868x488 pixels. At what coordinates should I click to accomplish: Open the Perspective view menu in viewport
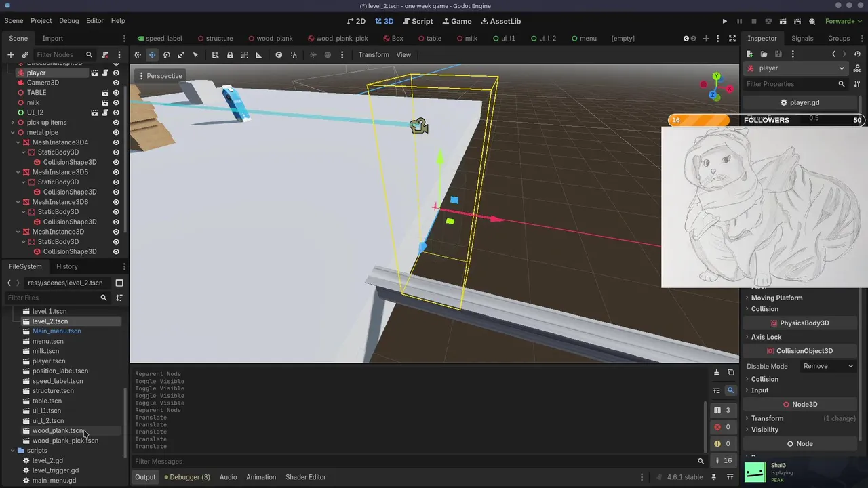(160, 76)
